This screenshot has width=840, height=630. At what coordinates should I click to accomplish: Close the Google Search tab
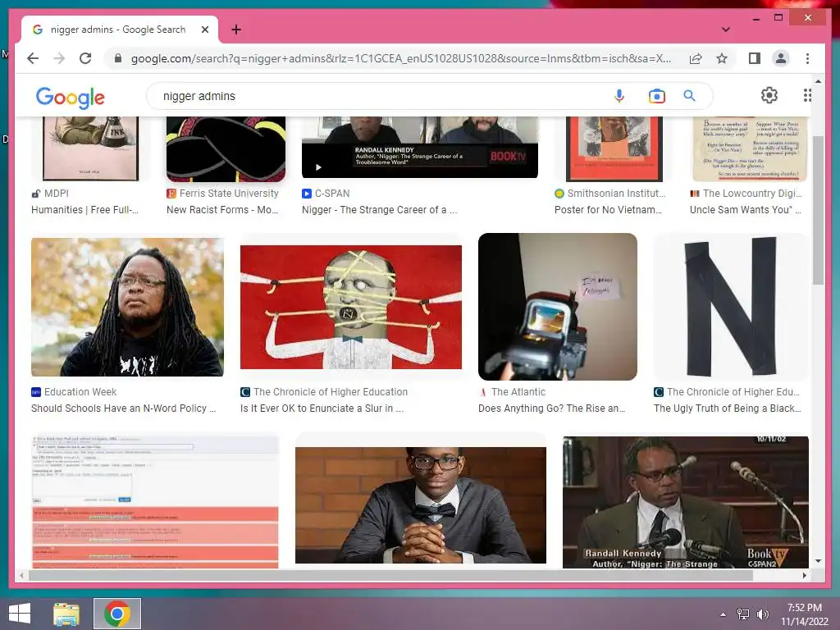pyautogui.click(x=204, y=30)
